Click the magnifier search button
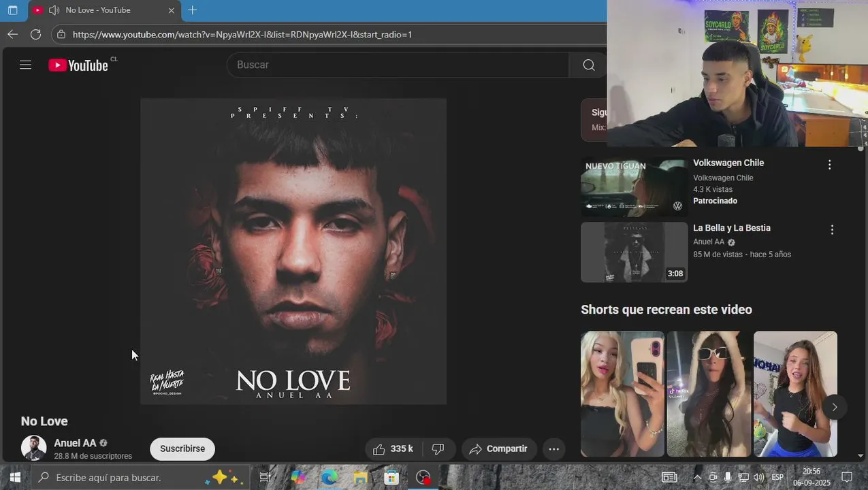The width and height of the screenshot is (868, 490). (589, 65)
